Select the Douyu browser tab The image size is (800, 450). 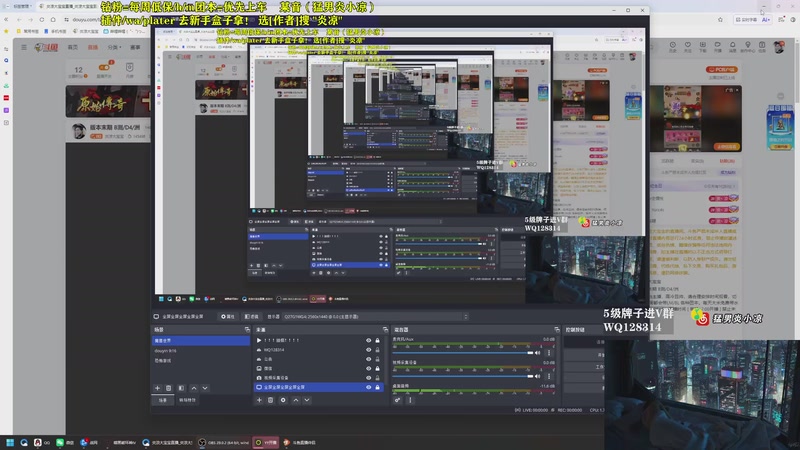tap(70, 6)
